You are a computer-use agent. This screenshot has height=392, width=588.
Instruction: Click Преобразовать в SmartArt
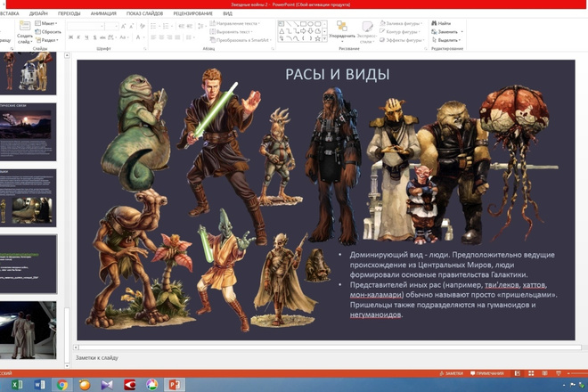tap(241, 40)
